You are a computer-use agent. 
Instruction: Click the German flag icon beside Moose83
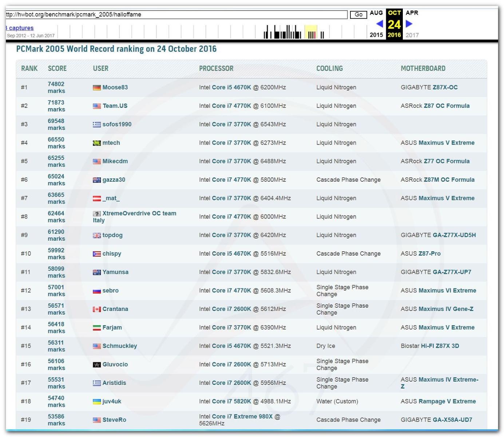click(96, 87)
